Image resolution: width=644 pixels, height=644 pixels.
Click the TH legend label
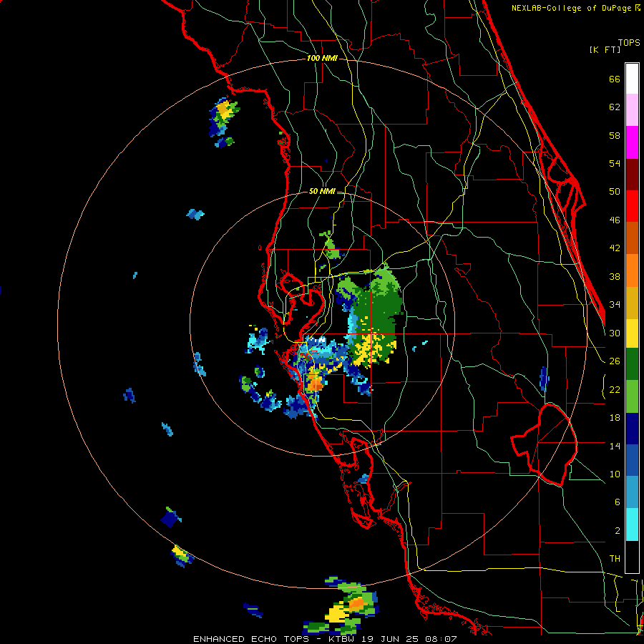coord(615,559)
